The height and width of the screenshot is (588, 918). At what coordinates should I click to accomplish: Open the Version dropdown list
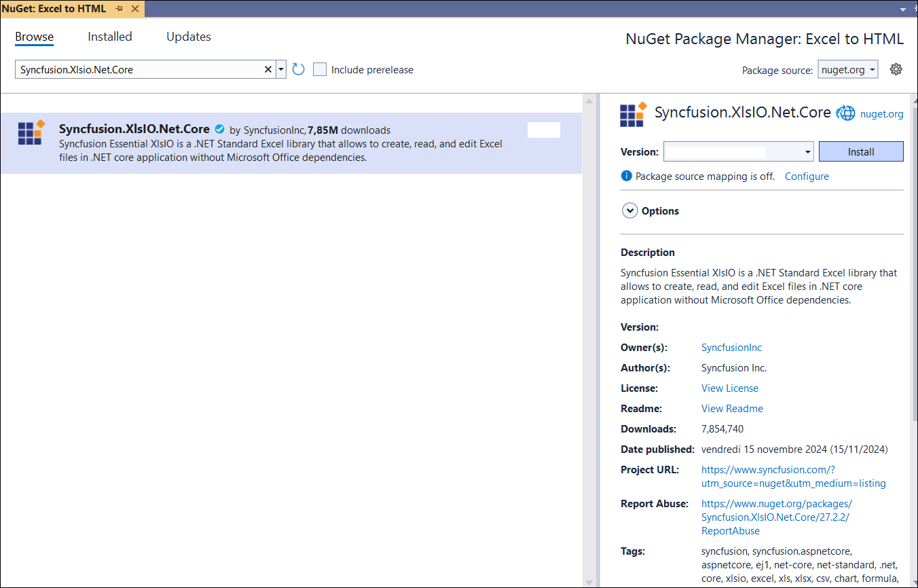coord(807,152)
